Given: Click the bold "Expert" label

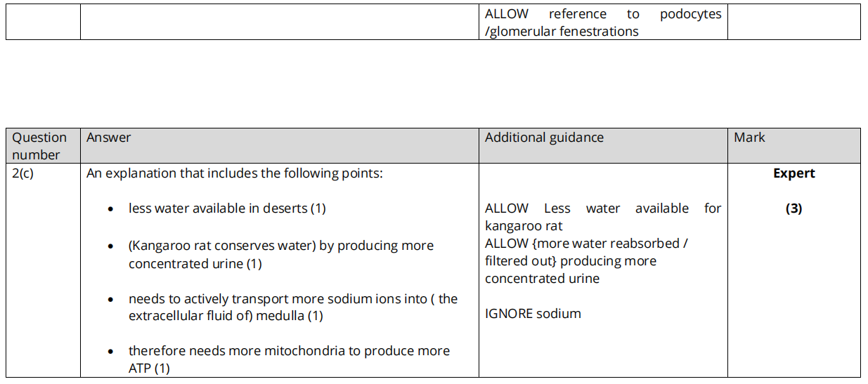Looking at the screenshot, I should [794, 173].
